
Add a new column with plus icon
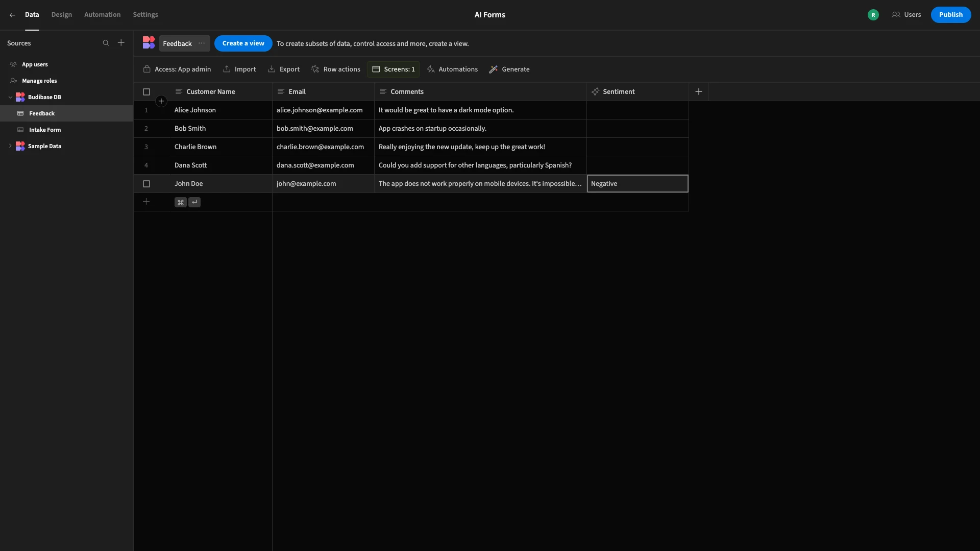point(699,91)
